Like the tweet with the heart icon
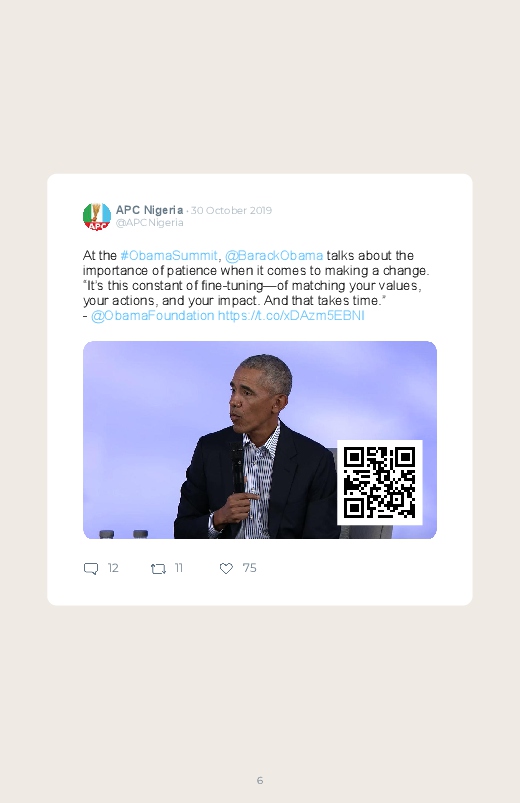This screenshot has width=520, height=803. 226,568
